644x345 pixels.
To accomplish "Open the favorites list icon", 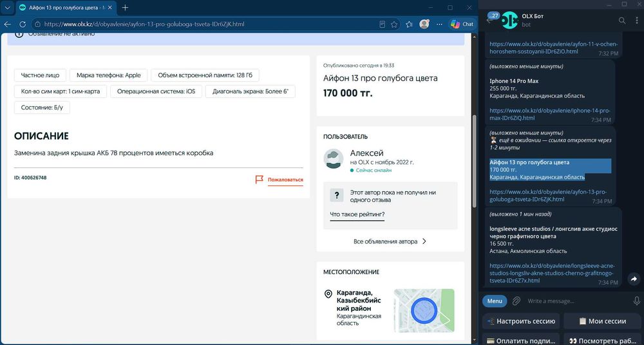I will [409, 24].
